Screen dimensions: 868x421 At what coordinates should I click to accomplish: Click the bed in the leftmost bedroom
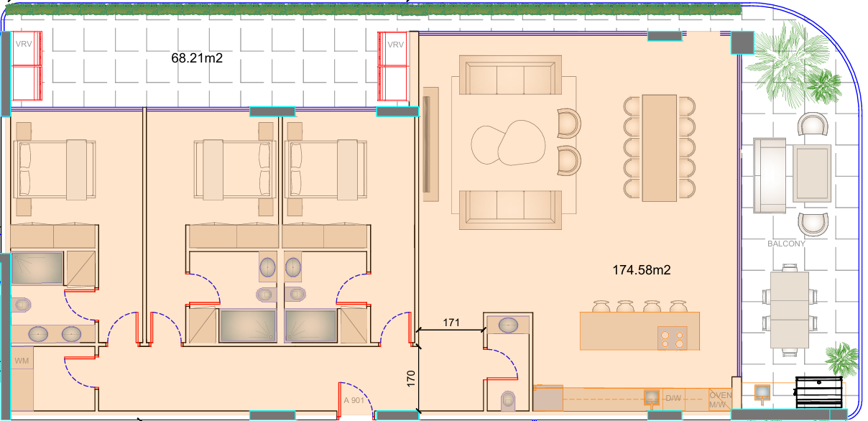(55, 169)
